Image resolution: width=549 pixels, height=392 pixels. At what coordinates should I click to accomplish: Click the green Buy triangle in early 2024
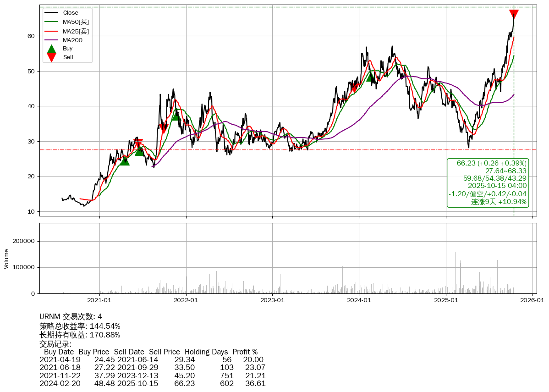371,76
